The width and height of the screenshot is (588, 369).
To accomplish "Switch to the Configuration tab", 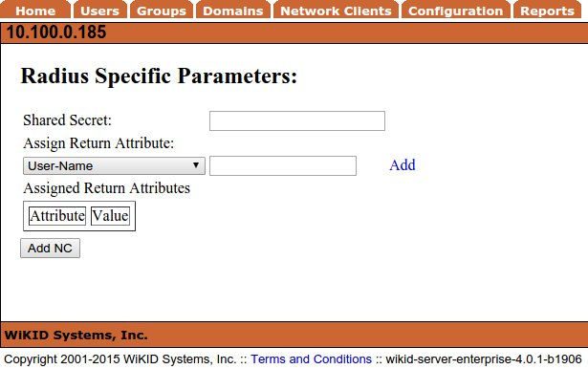I will [456, 11].
